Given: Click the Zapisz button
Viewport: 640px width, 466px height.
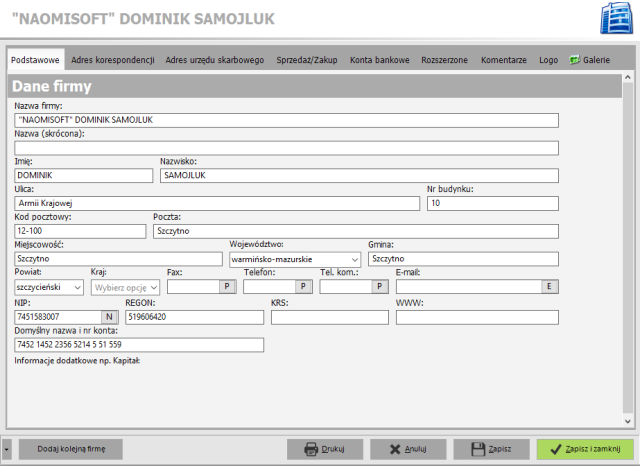Looking at the screenshot, I should (491, 449).
